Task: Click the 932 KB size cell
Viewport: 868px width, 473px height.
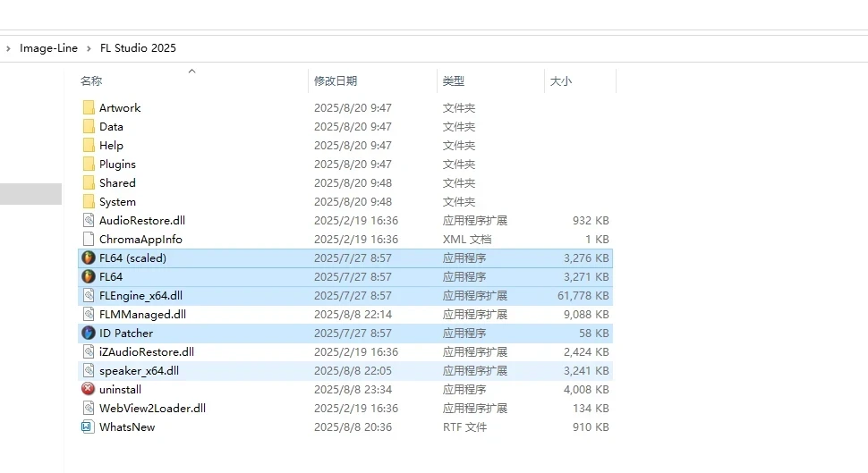Action: click(x=591, y=220)
